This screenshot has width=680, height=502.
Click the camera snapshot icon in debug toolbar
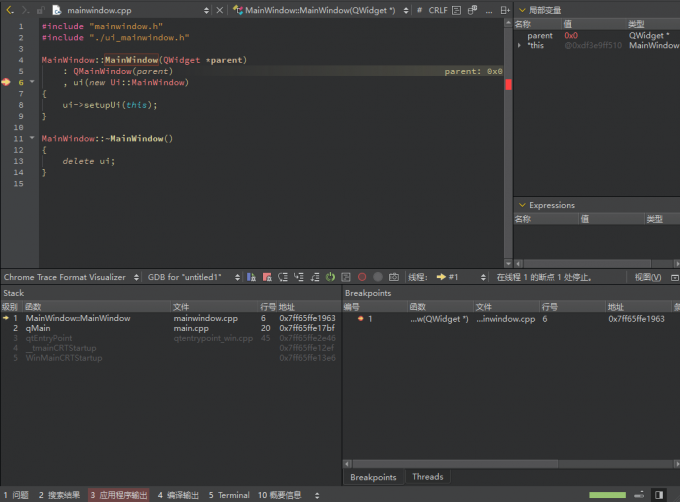394,277
